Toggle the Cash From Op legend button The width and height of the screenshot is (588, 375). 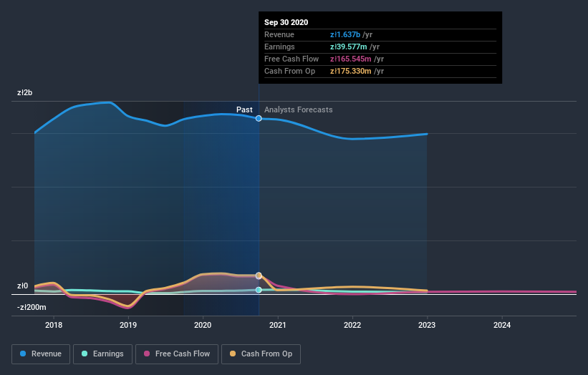click(x=261, y=354)
